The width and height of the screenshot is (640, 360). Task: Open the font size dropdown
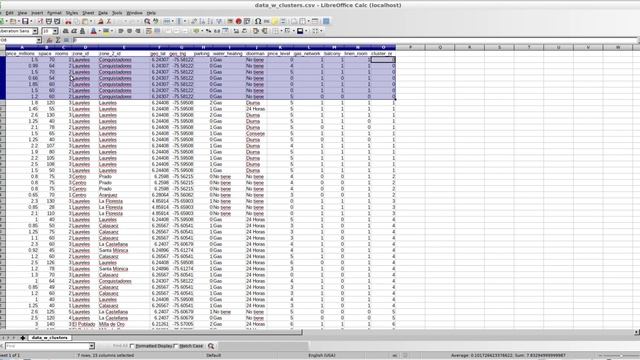click(x=55, y=31)
